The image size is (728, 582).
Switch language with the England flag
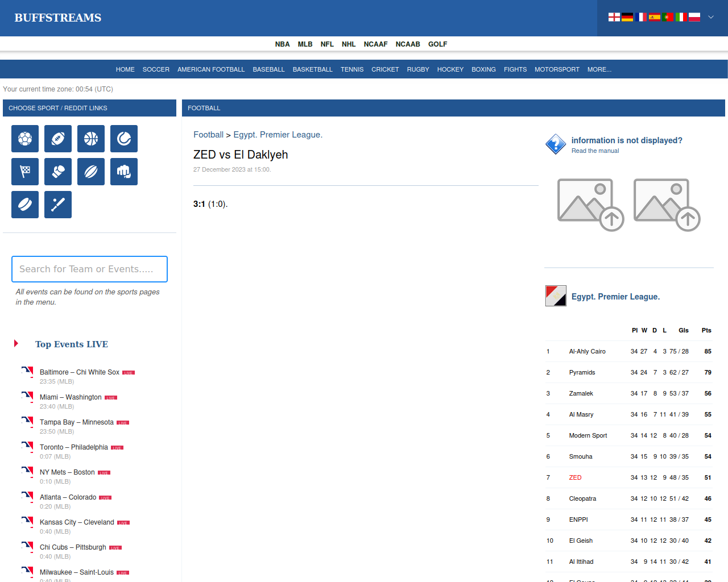614,17
